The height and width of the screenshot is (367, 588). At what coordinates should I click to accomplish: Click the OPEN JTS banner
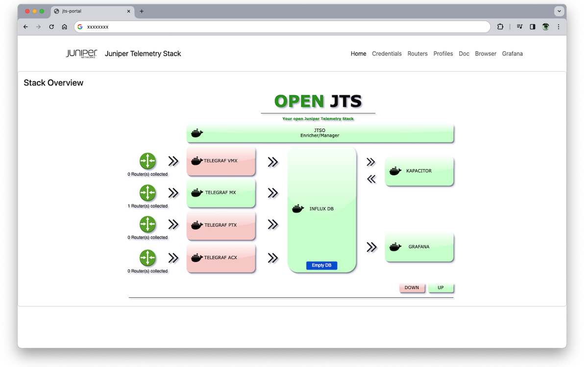318,102
